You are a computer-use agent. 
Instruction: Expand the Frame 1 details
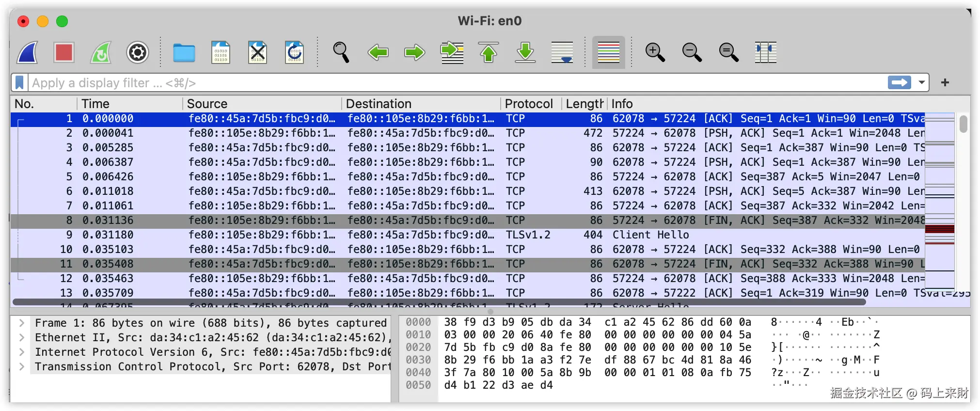point(22,323)
